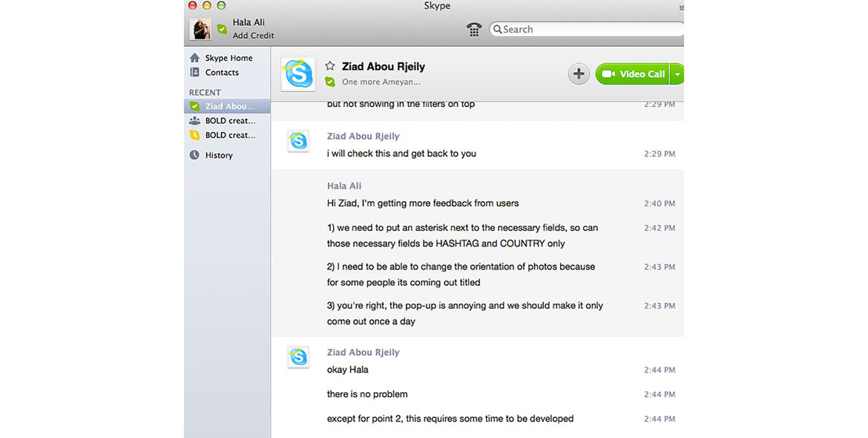This screenshot has height=438, width=868.
Task: Mark Ziad Abou Rjeily as favorite with the star
Action: pyautogui.click(x=330, y=66)
